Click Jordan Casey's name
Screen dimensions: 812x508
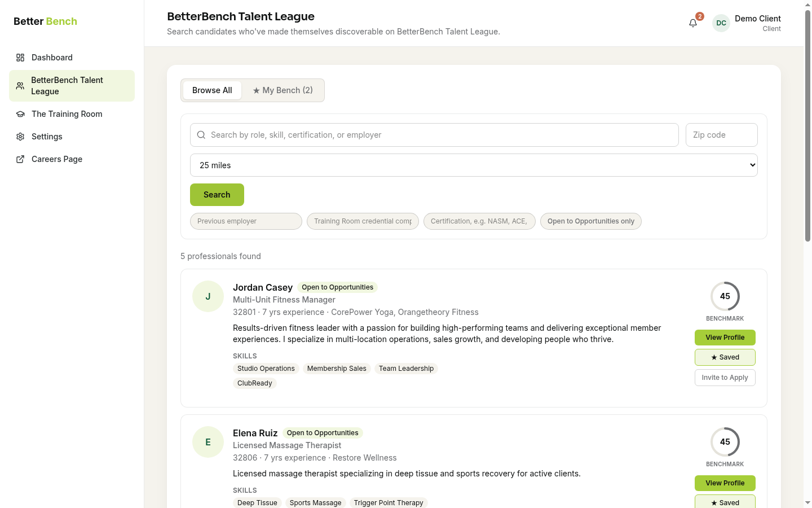click(263, 287)
